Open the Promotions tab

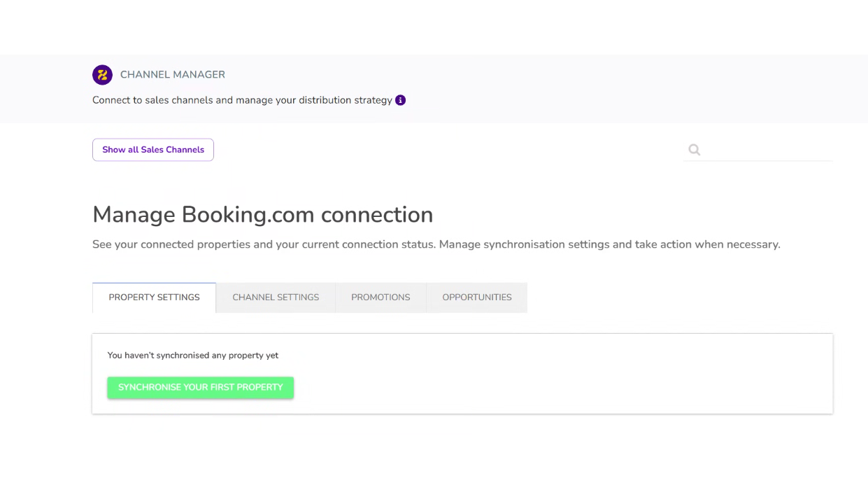pyautogui.click(x=380, y=297)
